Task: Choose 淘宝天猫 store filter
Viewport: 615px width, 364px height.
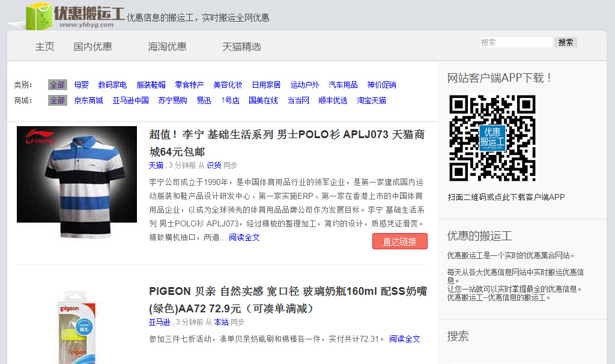Action: 371,100
